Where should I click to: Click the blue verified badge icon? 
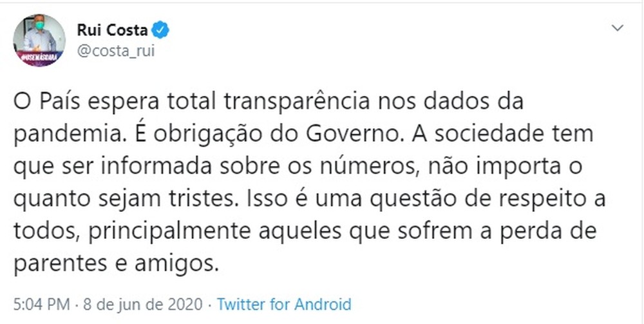pos(161,30)
